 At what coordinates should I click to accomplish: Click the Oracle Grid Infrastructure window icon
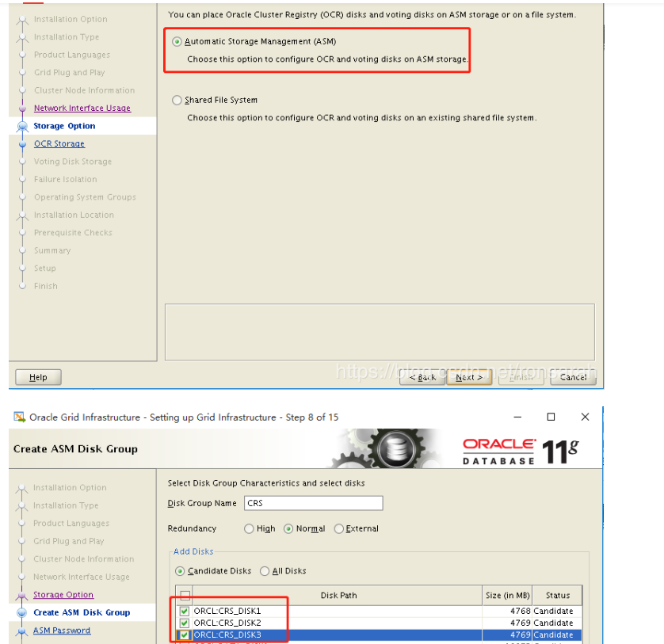tap(20, 417)
